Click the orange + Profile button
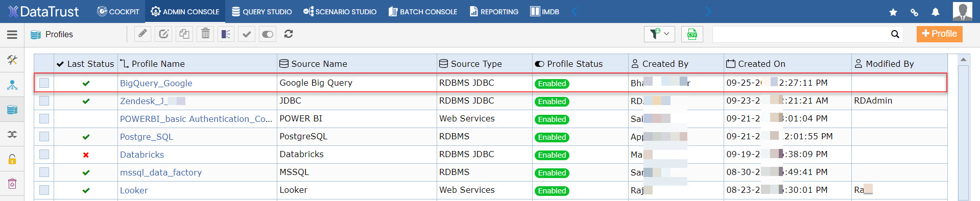Viewport: 980px width, 201px height. coord(939,34)
